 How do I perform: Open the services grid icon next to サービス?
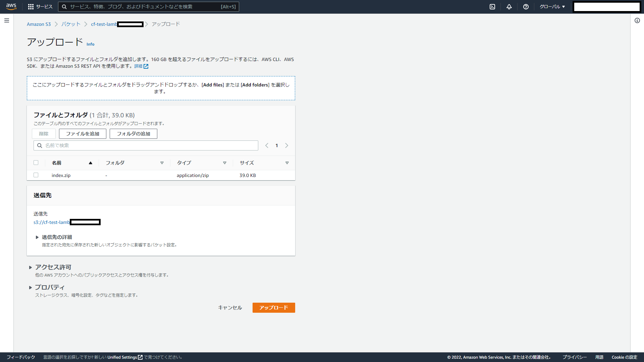pos(31,7)
